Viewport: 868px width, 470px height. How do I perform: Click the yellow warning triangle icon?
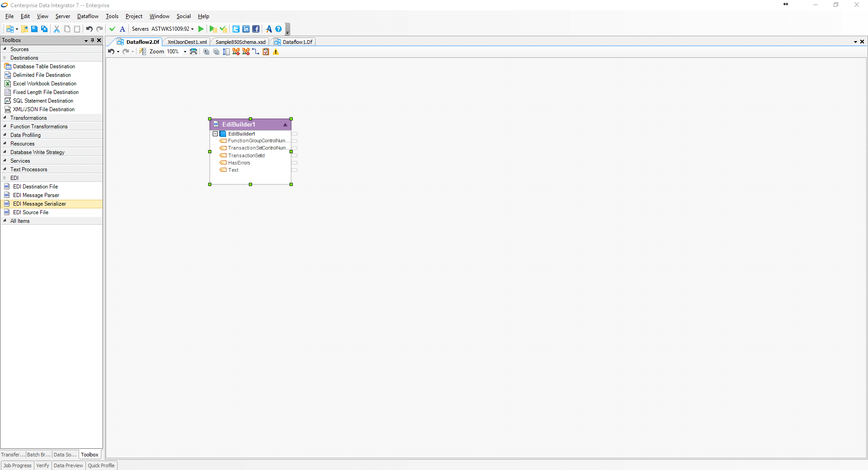276,52
